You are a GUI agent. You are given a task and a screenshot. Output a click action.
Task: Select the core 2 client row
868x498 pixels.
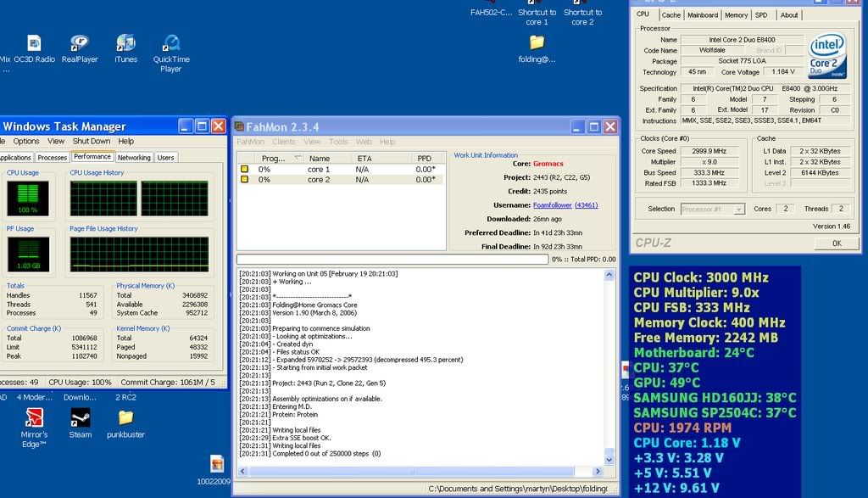pos(341,180)
